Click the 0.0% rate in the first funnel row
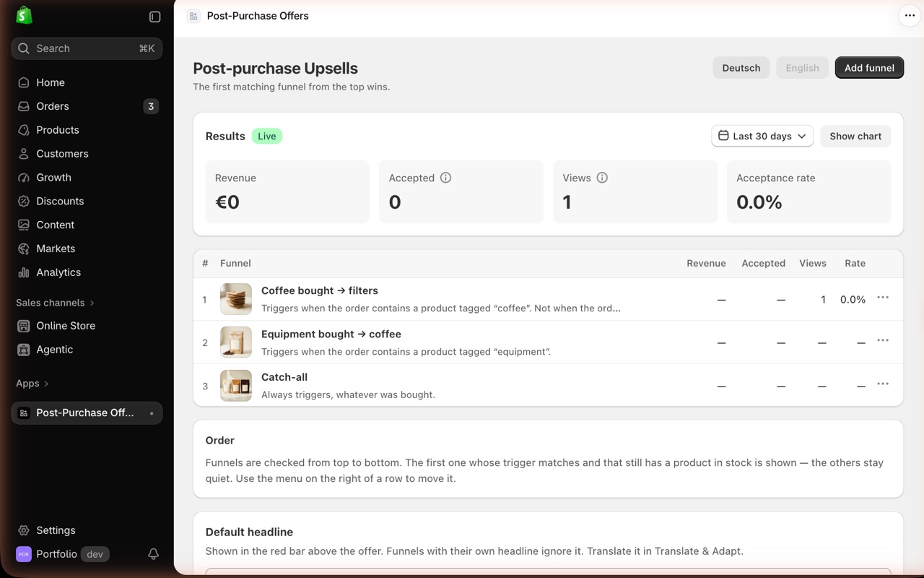Image resolution: width=924 pixels, height=578 pixels. pyautogui.click(x=853, y=299)
